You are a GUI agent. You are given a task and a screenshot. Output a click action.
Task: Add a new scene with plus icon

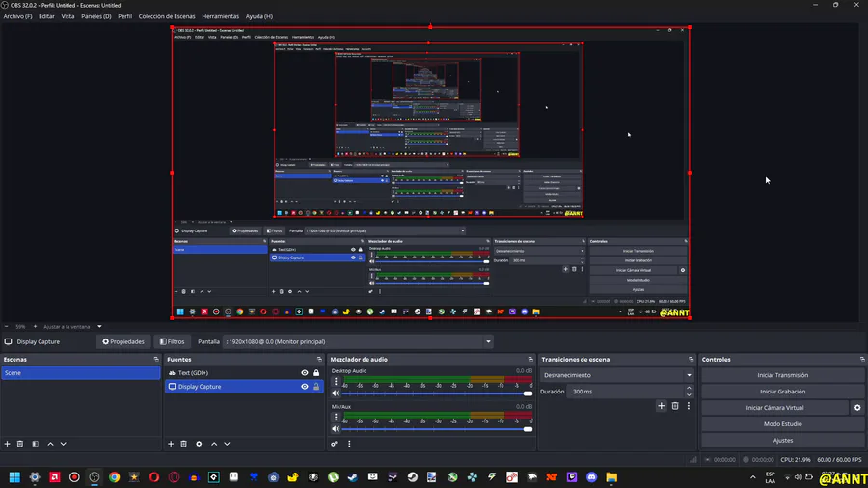click(7, 444)
